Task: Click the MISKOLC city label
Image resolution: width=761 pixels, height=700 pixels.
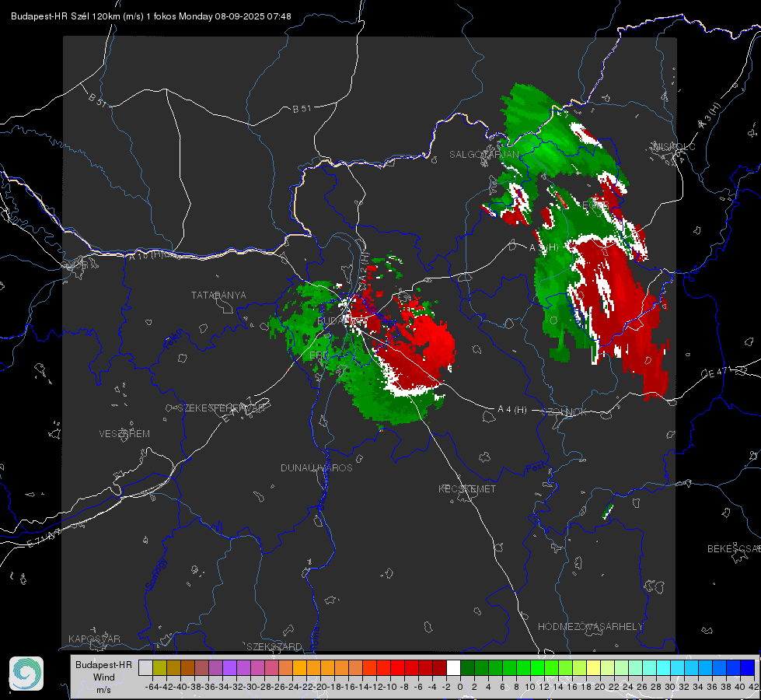Action: (x=675, y=146)
